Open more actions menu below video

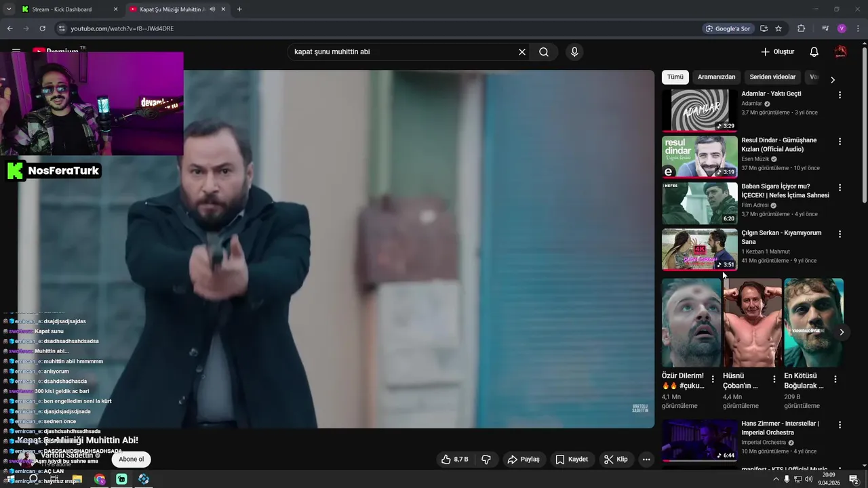[x=646, y=460]
